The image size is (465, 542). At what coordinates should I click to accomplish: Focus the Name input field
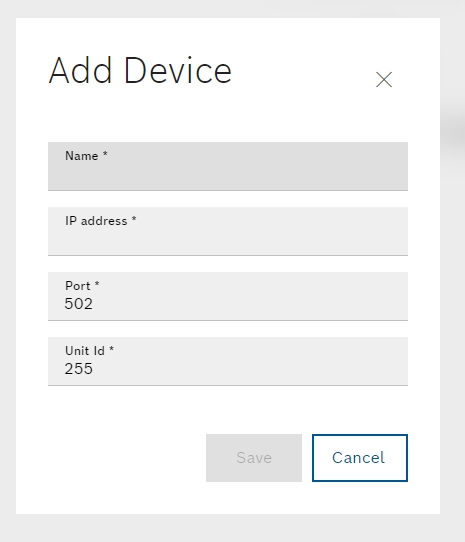tap(228, 166)
